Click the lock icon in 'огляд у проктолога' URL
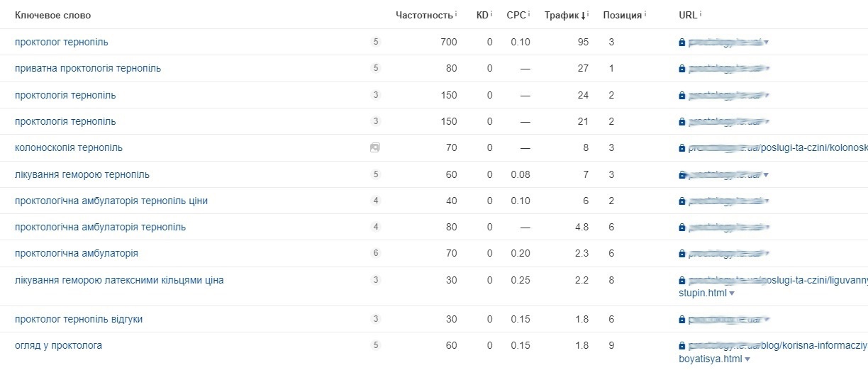 click(682, 347)
